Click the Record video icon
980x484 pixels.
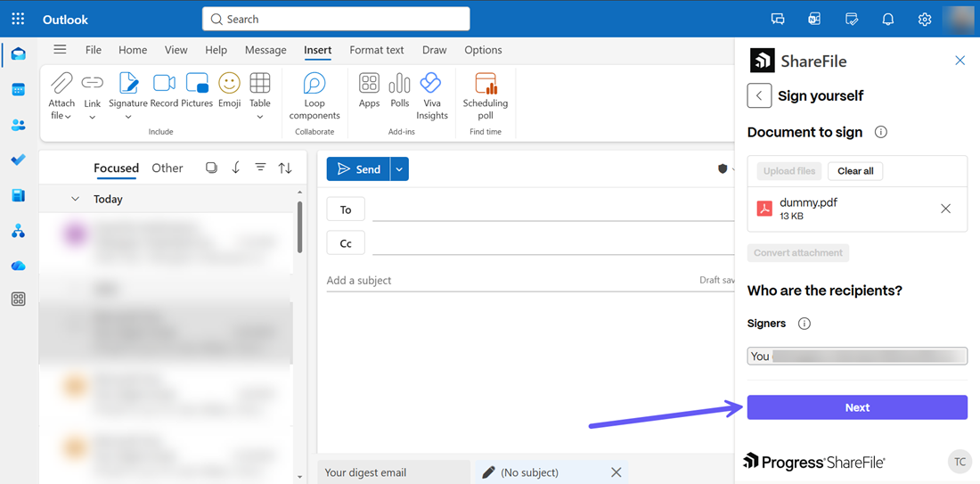164,83
